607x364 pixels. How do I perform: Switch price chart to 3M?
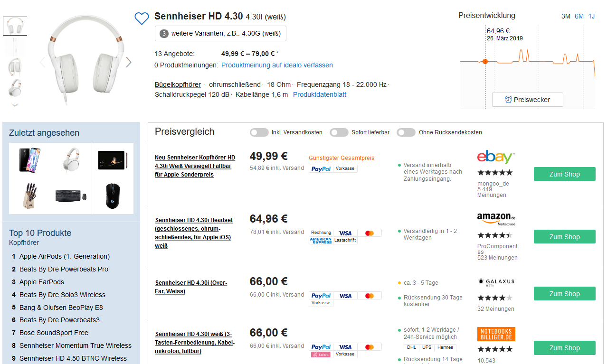pos(566,16)
